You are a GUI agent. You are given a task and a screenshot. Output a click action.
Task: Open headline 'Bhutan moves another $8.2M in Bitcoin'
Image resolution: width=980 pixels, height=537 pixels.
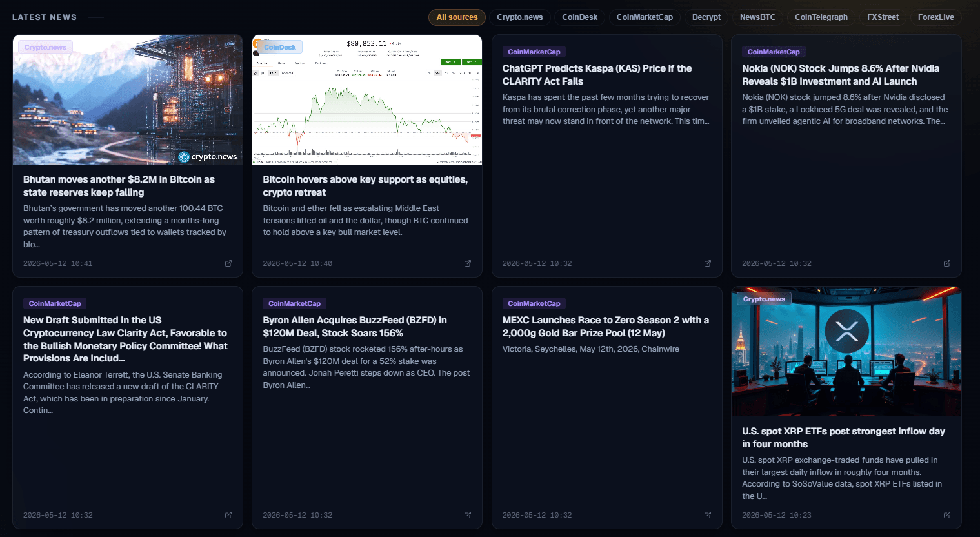tap(119, 186)
